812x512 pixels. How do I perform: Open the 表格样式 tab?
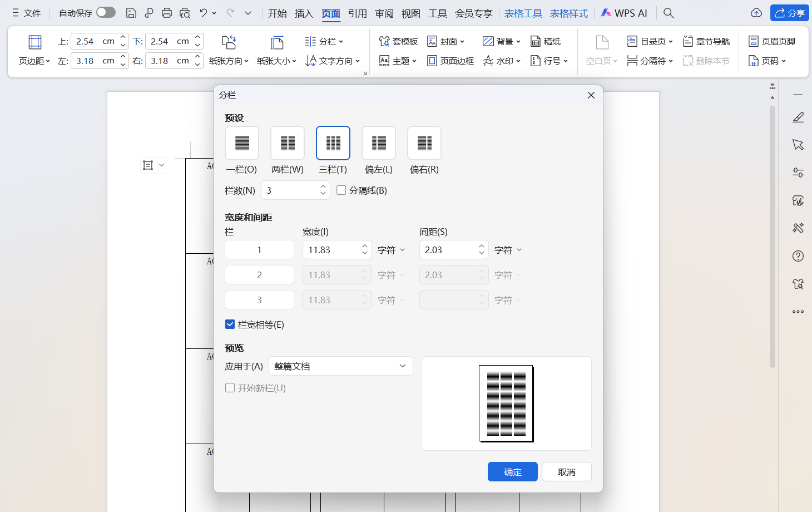point(568,13)
